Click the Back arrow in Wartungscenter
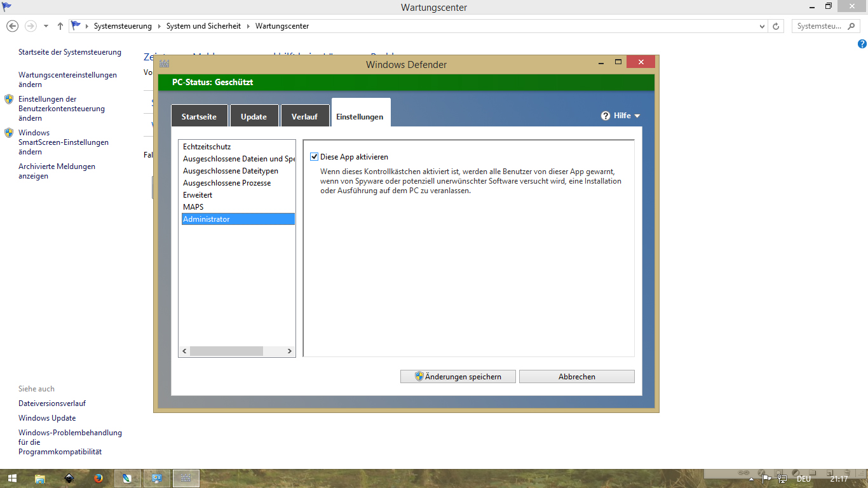 click(x=12, y=26)
